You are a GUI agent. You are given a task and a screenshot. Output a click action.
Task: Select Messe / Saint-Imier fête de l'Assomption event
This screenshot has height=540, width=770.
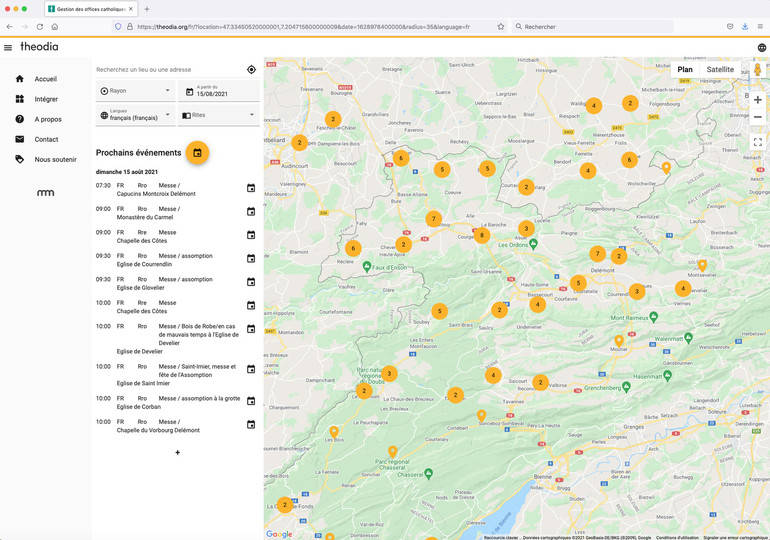point(197,371)
